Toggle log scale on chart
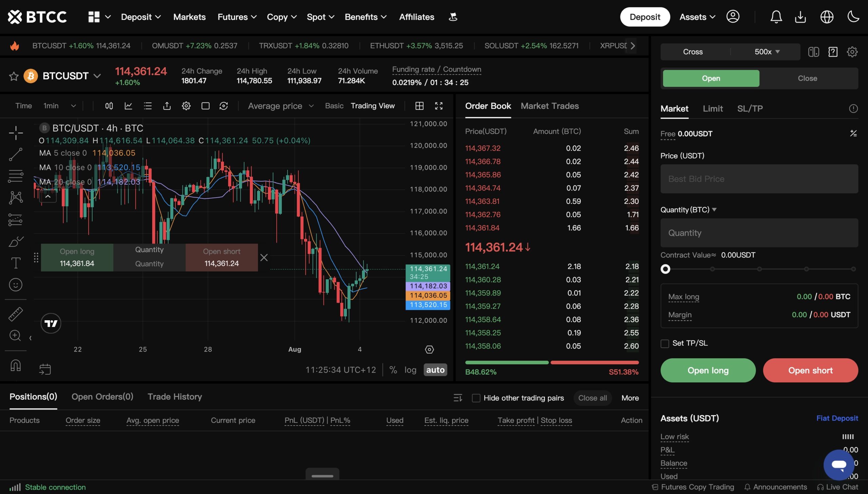This screenshot has width=868, height=494. 410,370
